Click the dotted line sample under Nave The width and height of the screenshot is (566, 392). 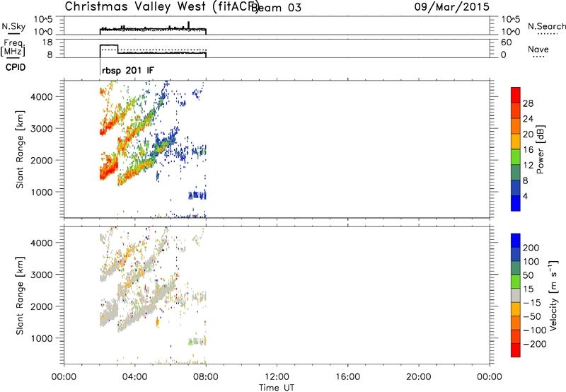(x=538, y=57)
